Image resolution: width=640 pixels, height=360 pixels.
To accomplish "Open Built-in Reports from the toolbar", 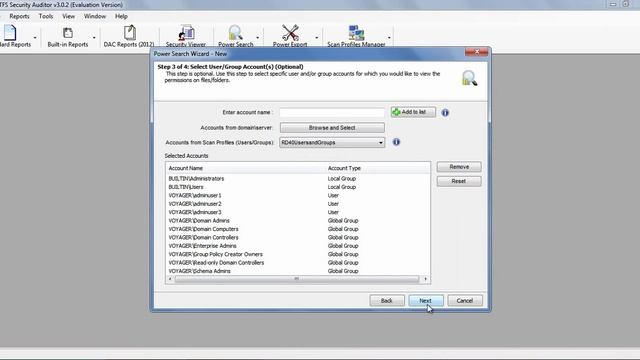I will click(x=68, y=36).
